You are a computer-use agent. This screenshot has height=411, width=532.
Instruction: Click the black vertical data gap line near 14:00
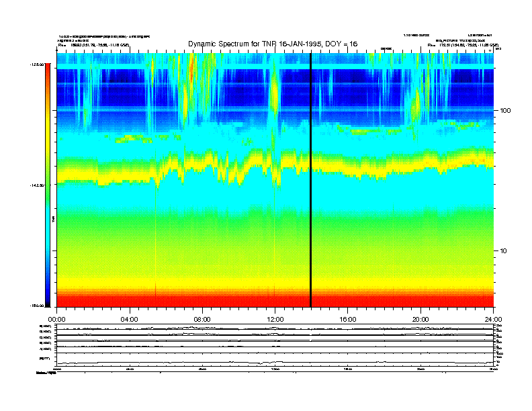310,180
